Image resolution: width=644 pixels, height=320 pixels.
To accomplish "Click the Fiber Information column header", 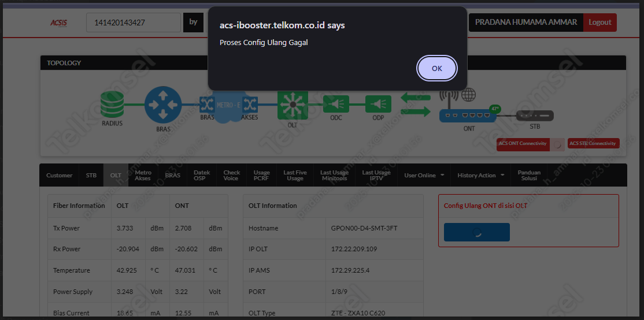I will [x=79, y=206].
